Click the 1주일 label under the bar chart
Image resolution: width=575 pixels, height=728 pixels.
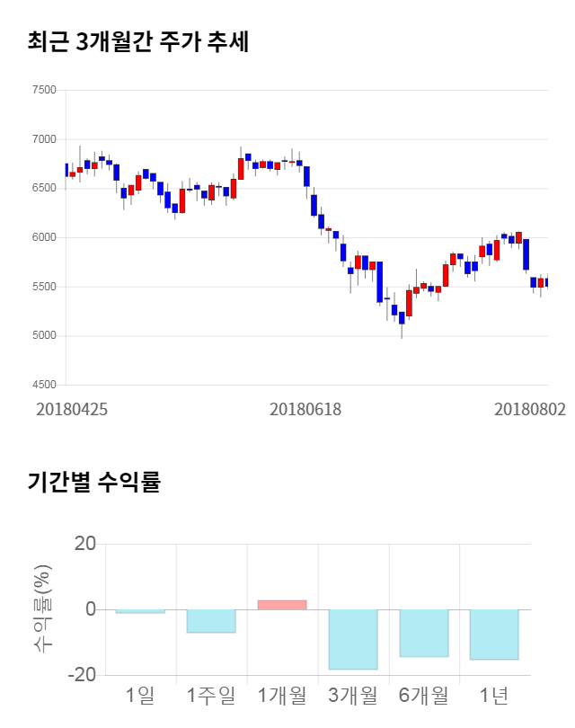pos(211,695)
